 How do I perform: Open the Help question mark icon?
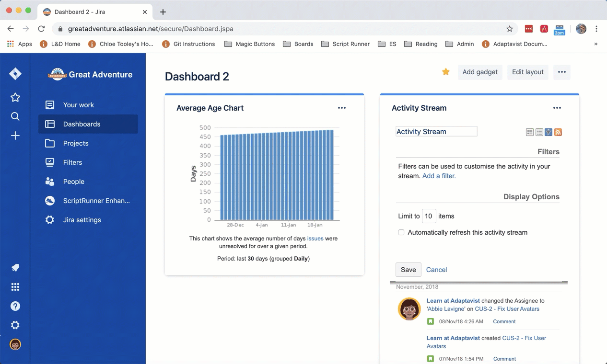(15, 306)
